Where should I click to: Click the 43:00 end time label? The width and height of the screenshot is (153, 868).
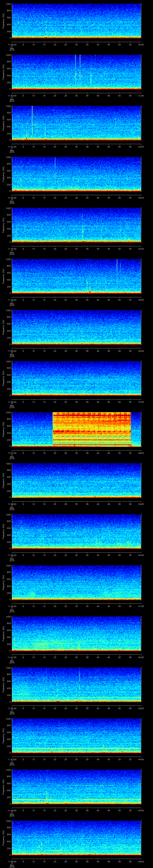(141, 708)
